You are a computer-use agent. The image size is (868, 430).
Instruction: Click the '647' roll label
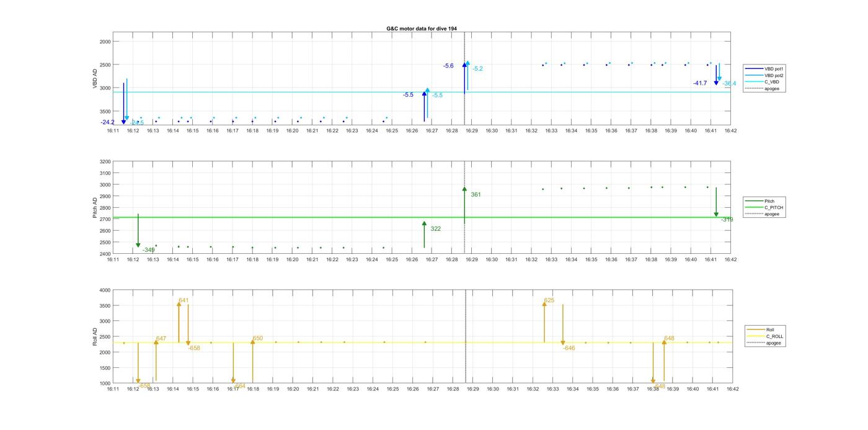[x=161, y=339]
